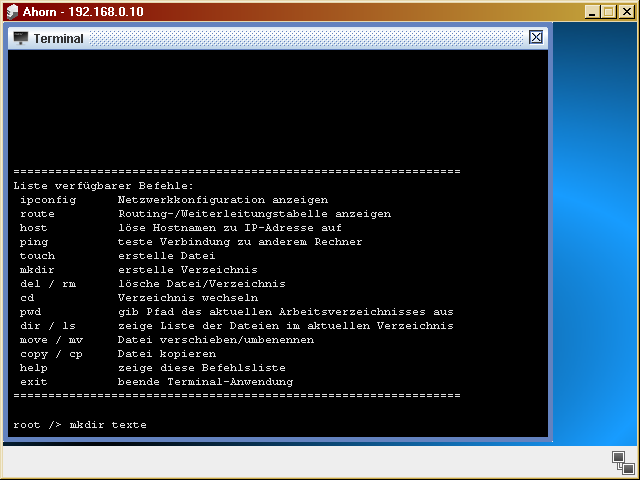Click the 'Ahorn - 192.168.0.10' title text
The image size is (640, 480).
point(83,11)
